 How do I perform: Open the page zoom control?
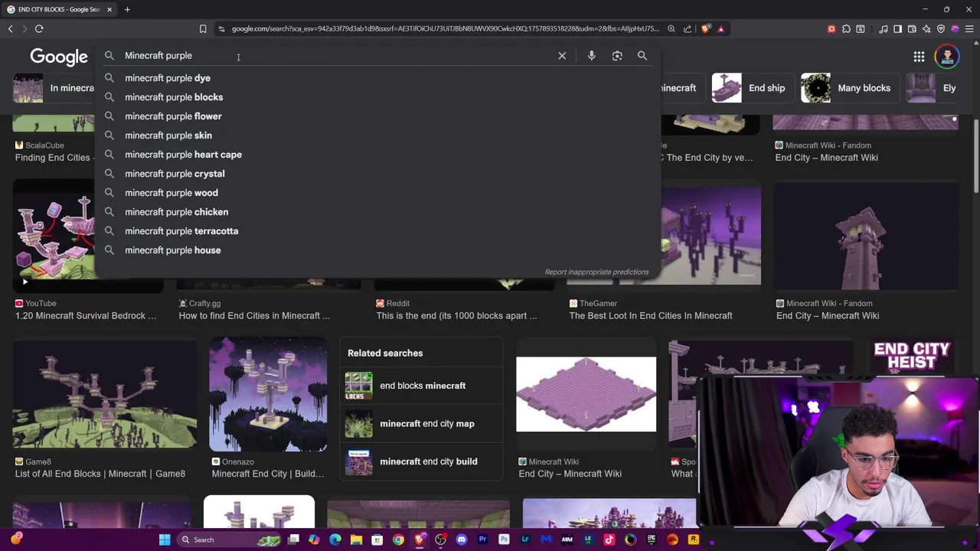click(x=671, y=29)
